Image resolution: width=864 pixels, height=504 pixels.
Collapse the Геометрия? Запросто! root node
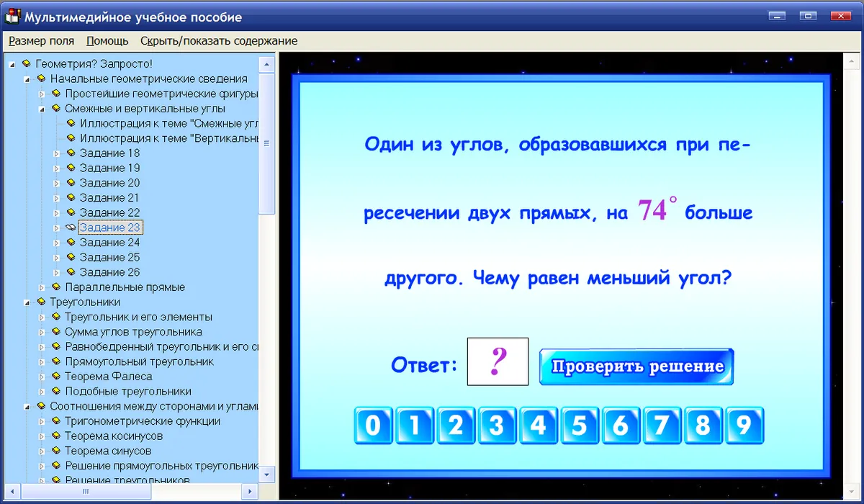point(12,64)
